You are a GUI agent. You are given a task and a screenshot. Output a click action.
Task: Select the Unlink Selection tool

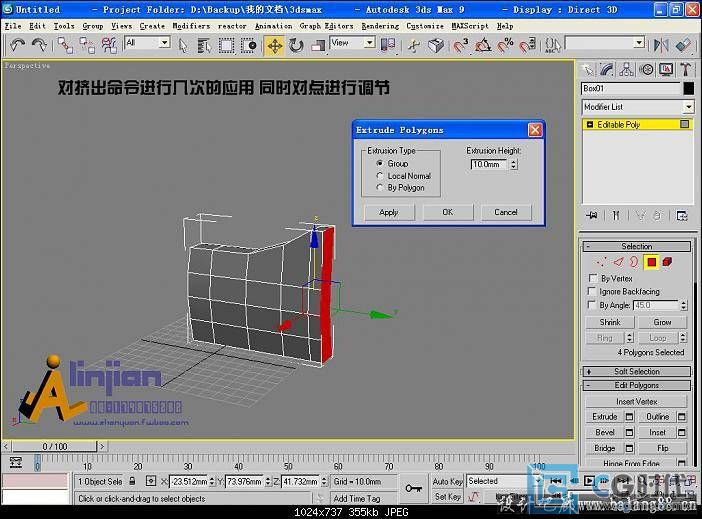tap(87, 45)
